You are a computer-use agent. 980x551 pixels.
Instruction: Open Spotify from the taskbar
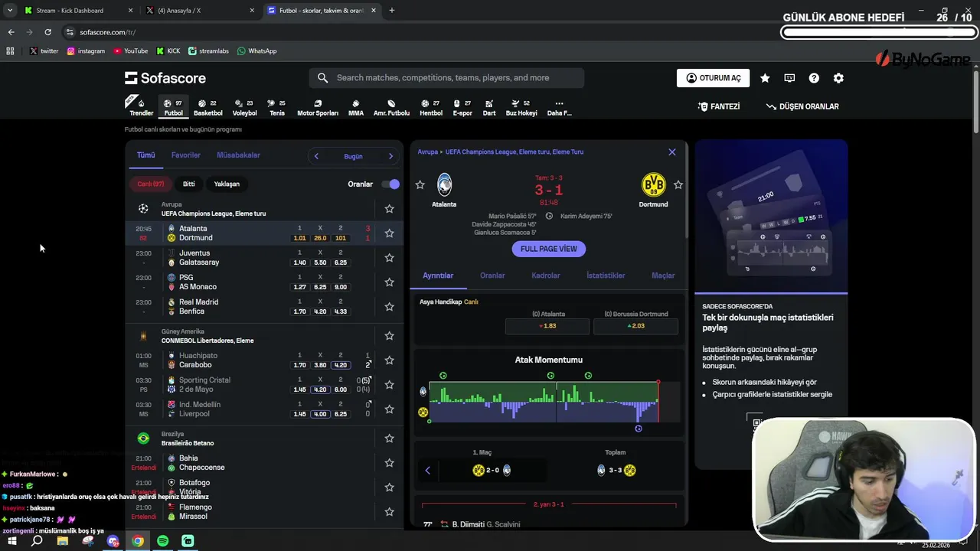pyautogui.click(x=162, y=541)
